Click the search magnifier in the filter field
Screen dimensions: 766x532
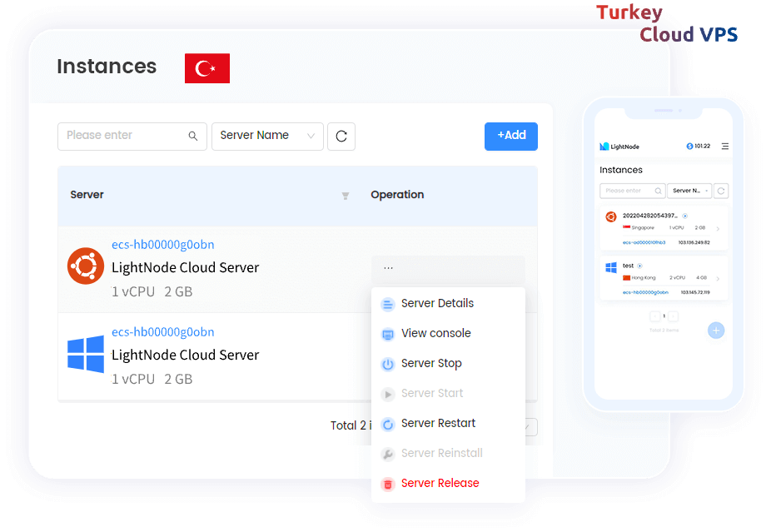(192, 136)
